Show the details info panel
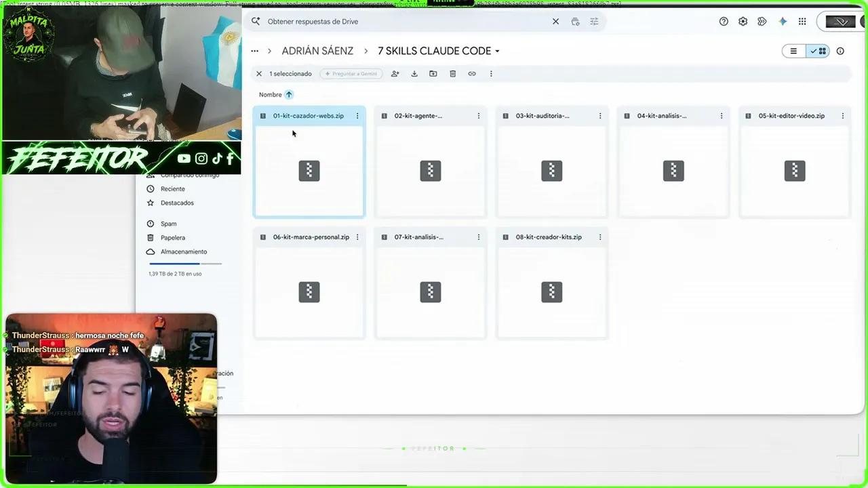 840,51
